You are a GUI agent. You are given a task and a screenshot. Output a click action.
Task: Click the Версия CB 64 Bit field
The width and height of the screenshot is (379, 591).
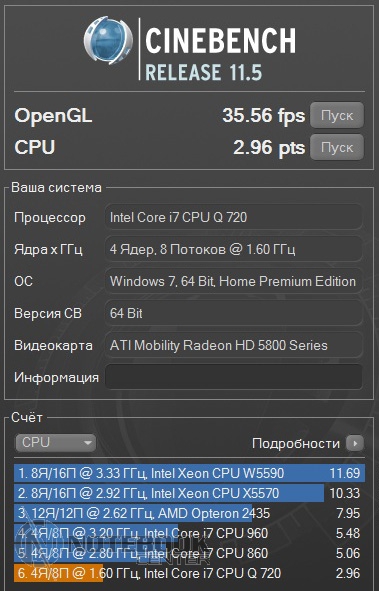[x=234, y=313]
